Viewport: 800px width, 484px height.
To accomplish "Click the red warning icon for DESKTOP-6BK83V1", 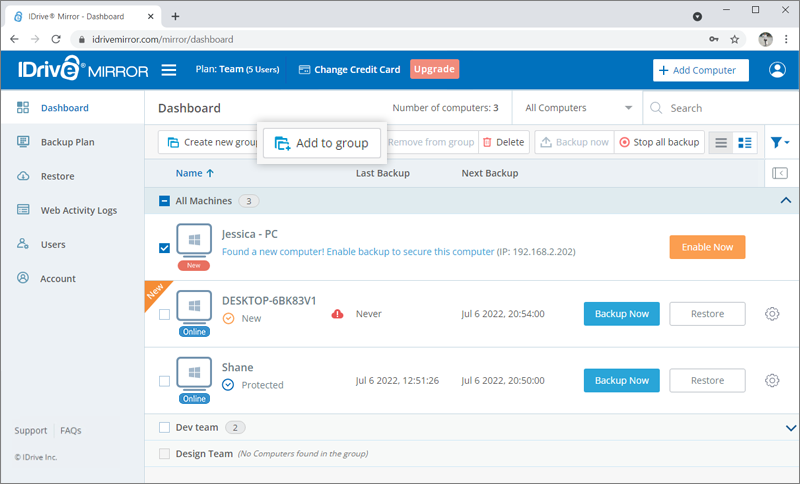I will tap(337, 314).
